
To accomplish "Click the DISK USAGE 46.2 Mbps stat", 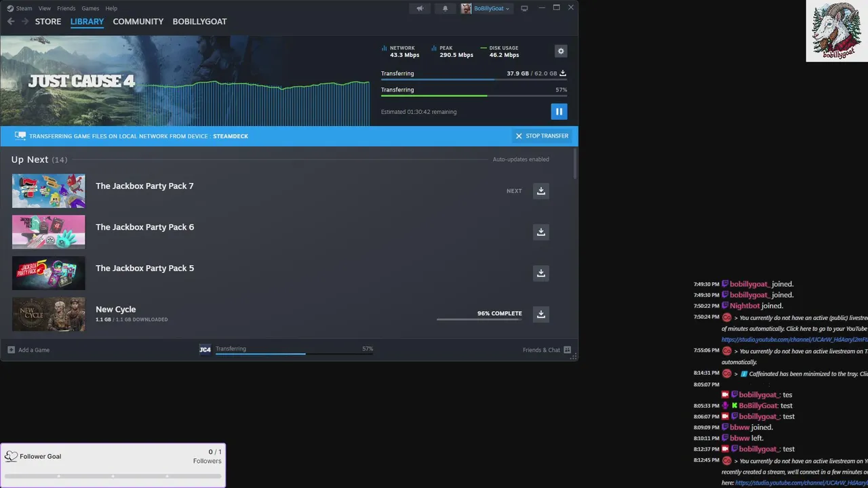I will coord(500,52).
